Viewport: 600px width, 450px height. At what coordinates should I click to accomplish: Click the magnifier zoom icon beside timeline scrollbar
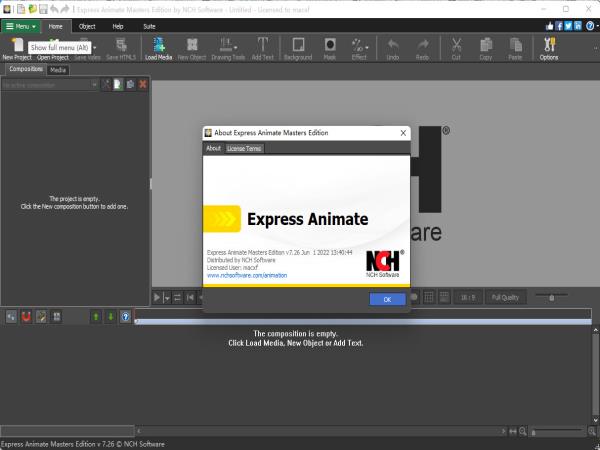tap(522, 432)
